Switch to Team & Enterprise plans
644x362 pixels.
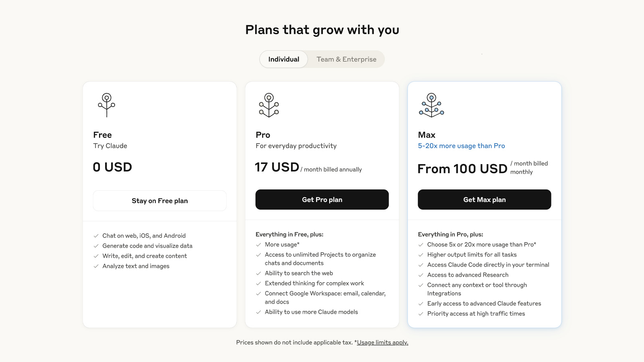click(347, 59)
